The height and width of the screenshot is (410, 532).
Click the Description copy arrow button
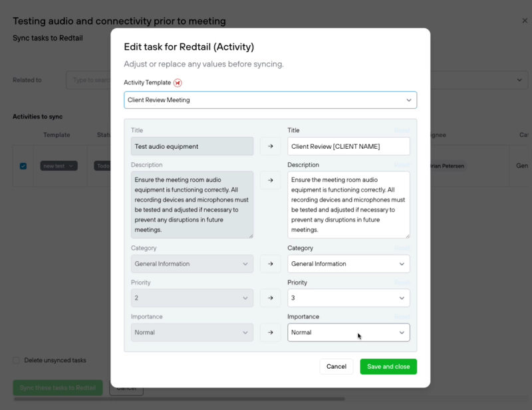(x=271, y=180)
